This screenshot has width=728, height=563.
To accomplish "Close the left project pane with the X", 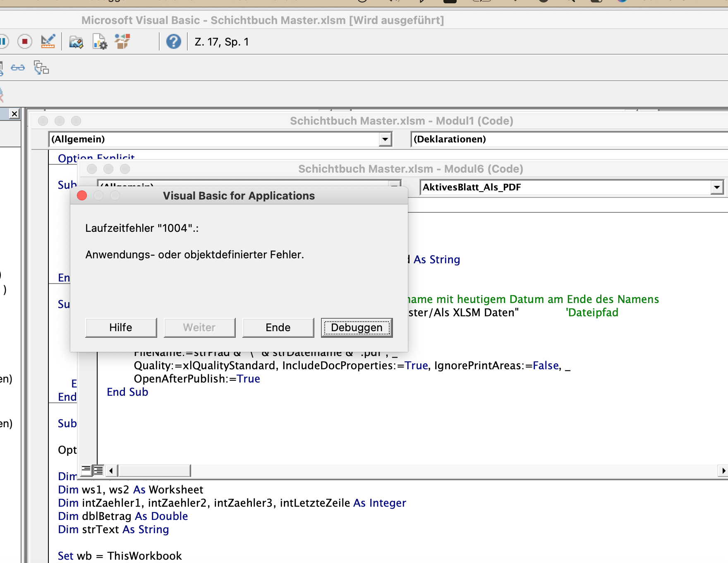I will tap(14, 114).
